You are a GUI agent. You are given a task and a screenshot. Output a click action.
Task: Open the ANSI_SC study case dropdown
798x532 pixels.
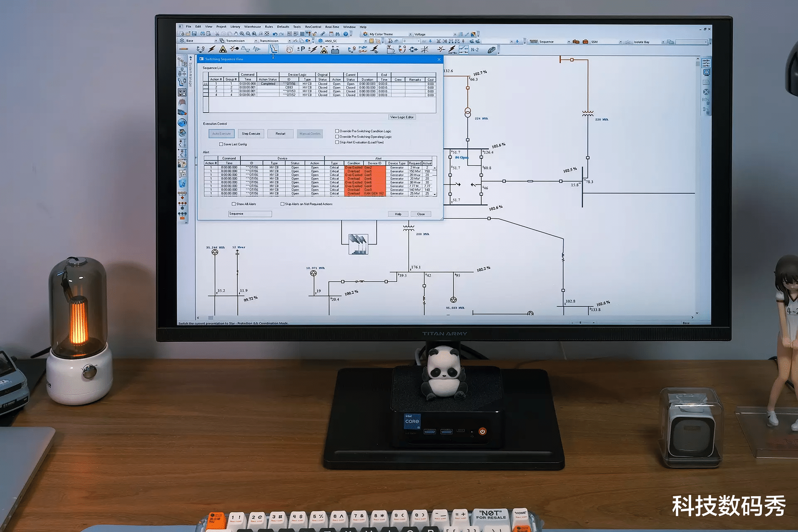tap(366, 41)
